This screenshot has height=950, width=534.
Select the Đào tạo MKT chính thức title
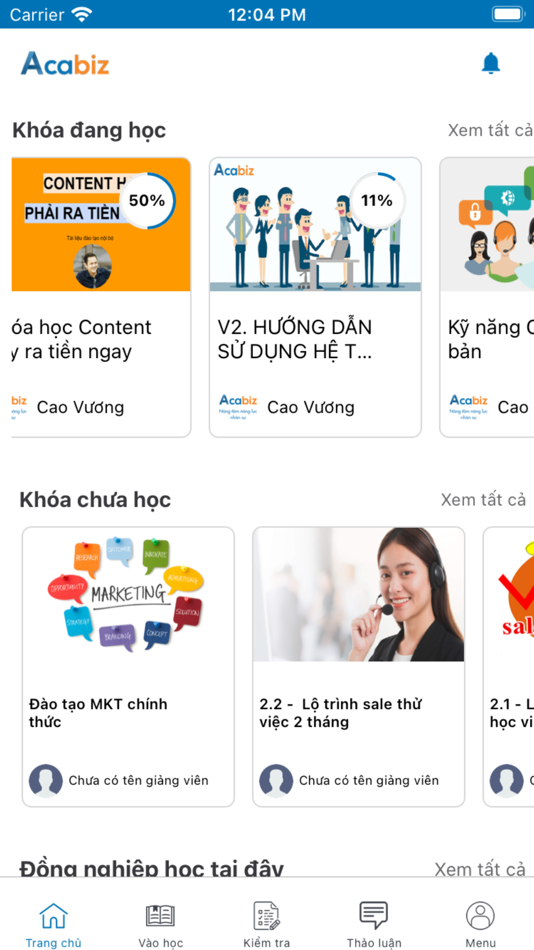[x=98, y=713]
